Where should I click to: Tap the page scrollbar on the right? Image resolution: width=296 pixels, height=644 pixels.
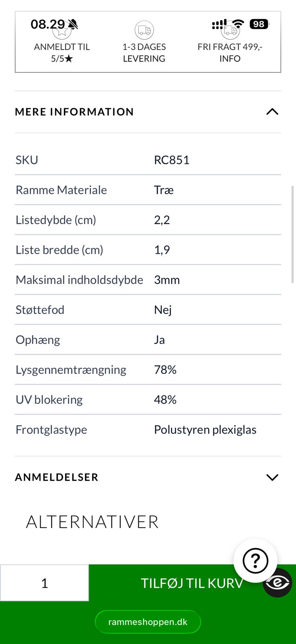point(293,234)
